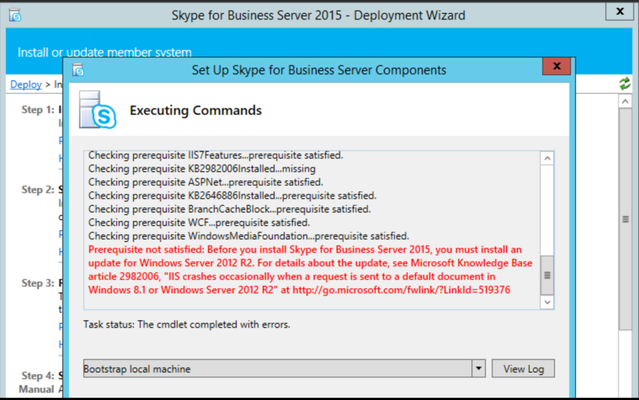Close the Deployment Wizard window

pos(619,11)
